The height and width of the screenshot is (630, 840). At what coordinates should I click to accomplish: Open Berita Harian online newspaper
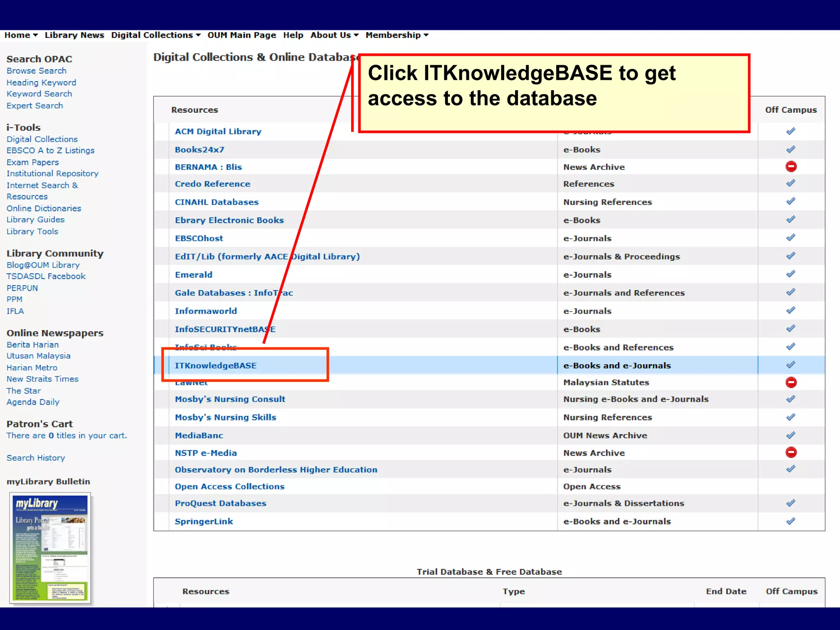(33, 345)
